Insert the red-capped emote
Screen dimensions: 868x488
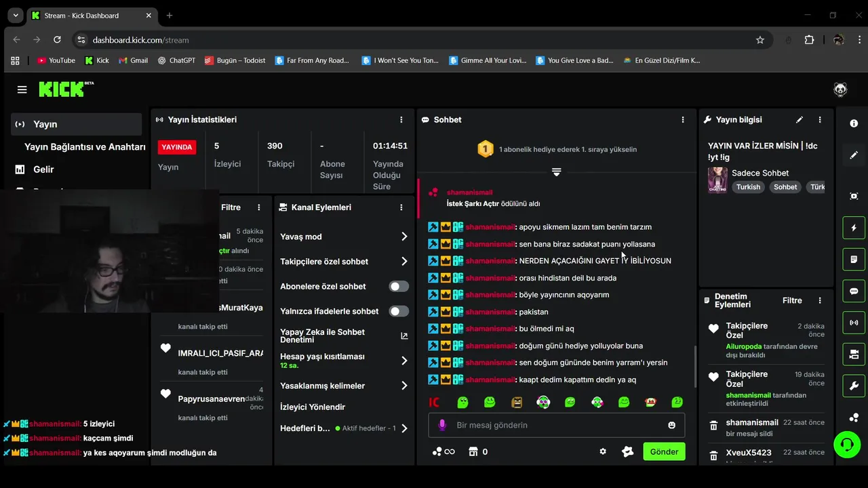pyautogui.click(x=650, y=402)
